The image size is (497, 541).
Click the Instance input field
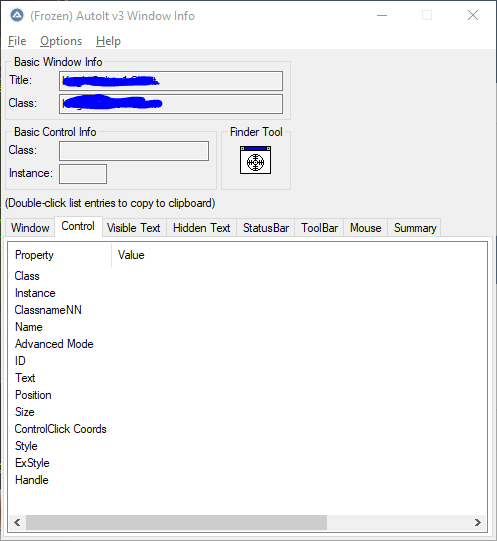click(x=83, y=174)
